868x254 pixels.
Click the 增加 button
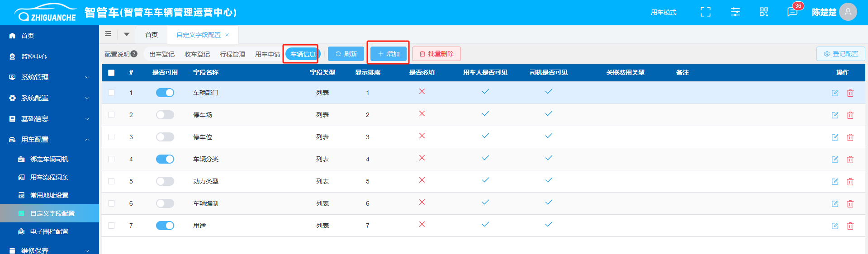point(389,54)
